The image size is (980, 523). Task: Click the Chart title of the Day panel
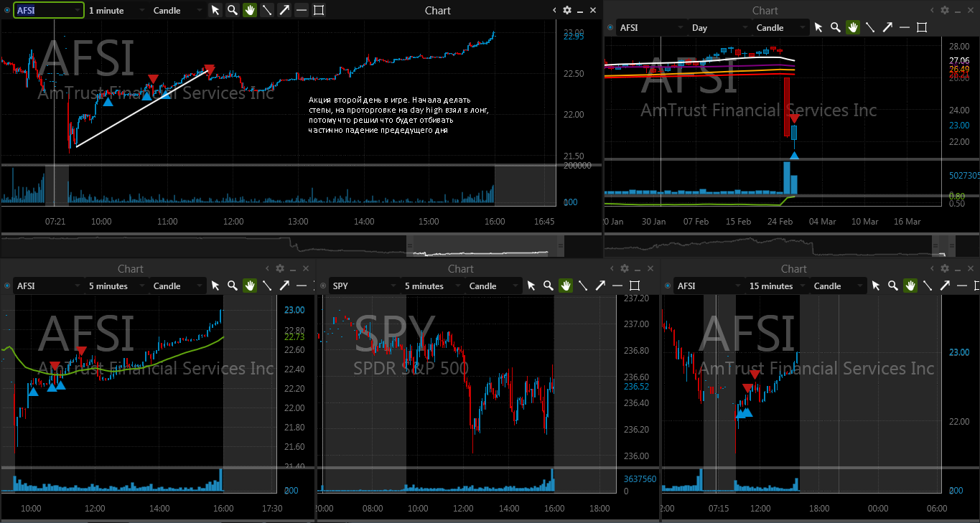(765, 10)
